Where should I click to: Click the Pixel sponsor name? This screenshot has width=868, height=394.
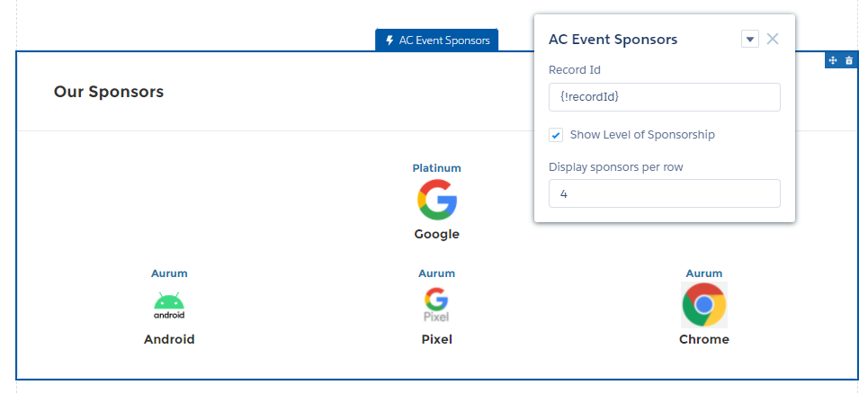point(436,339)
